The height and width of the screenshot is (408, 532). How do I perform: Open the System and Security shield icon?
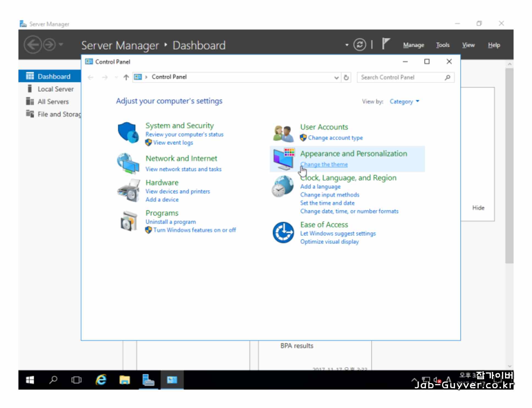[x=128, y=133]
